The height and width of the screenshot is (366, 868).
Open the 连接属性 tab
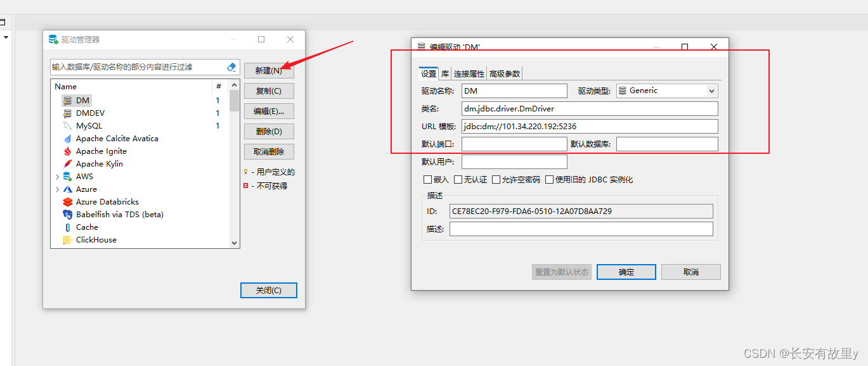[x=469, y=73]
